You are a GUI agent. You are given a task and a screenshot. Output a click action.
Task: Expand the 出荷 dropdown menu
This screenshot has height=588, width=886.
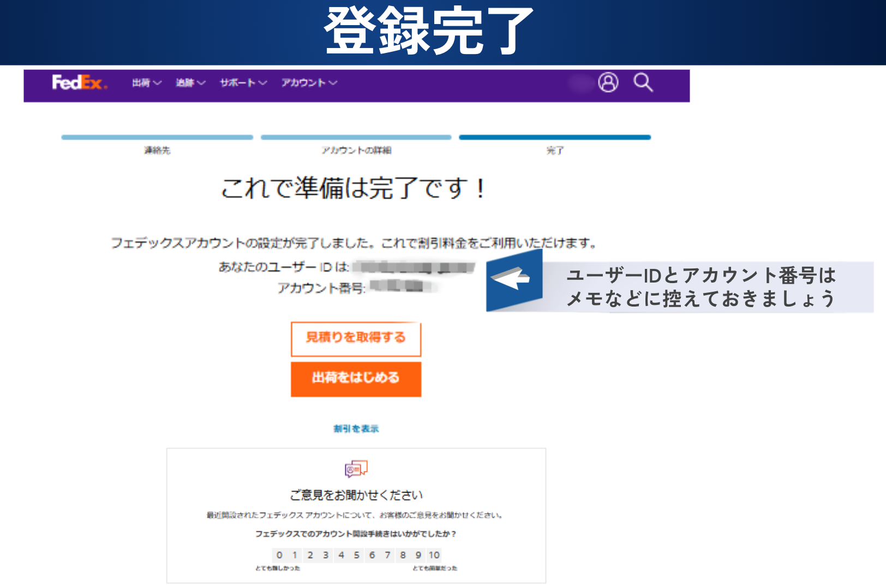tap(147, 83)
